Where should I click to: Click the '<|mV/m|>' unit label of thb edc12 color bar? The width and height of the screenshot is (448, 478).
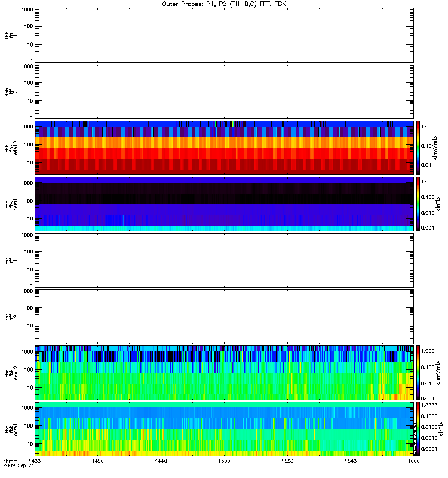point(435,148)
